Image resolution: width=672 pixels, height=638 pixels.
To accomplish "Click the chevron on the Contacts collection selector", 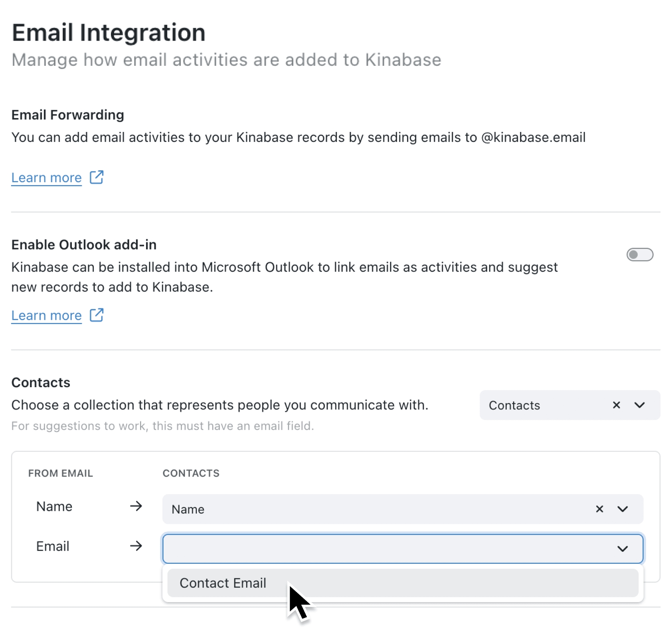I will (640, 405).
